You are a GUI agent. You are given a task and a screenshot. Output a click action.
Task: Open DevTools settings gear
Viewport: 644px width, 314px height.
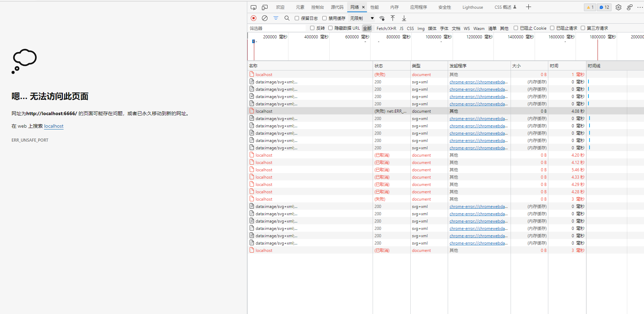click(618, 7)
